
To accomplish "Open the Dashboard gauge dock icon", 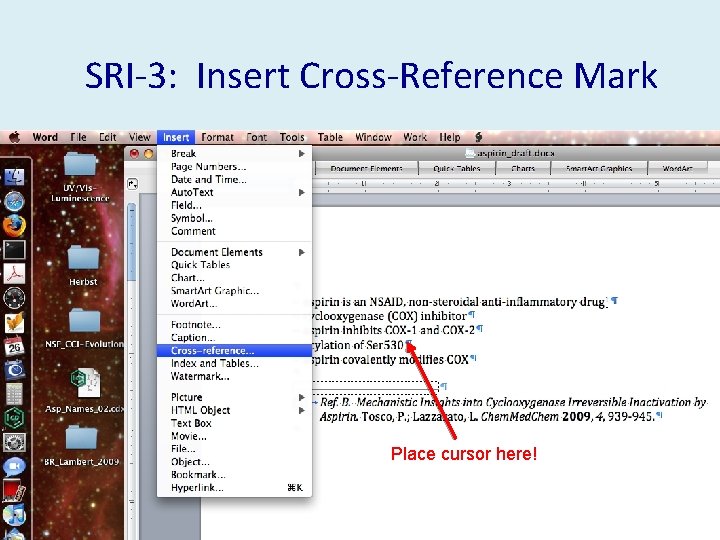I will [14, 298].
